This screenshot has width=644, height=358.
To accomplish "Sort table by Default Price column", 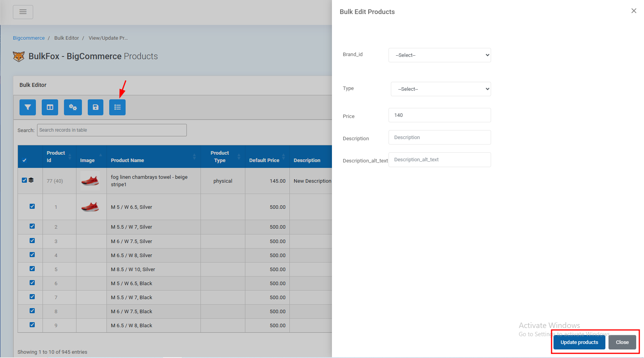I will point(267,157).
